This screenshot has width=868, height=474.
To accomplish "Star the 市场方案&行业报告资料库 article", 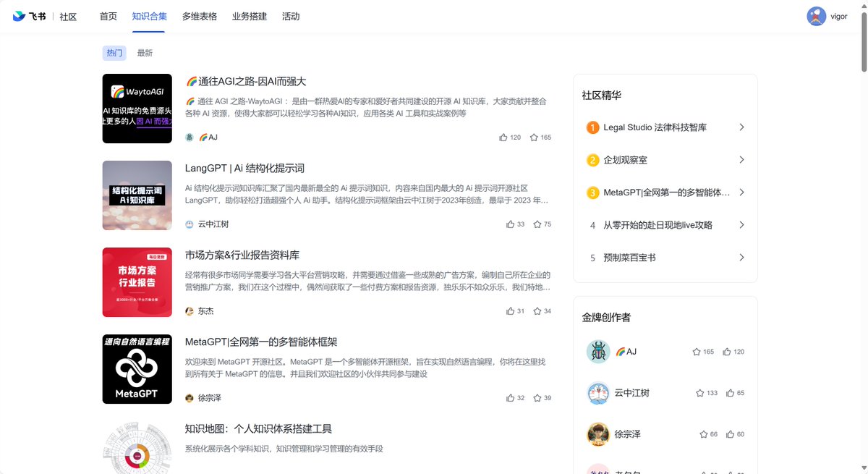I will point(537,311).
